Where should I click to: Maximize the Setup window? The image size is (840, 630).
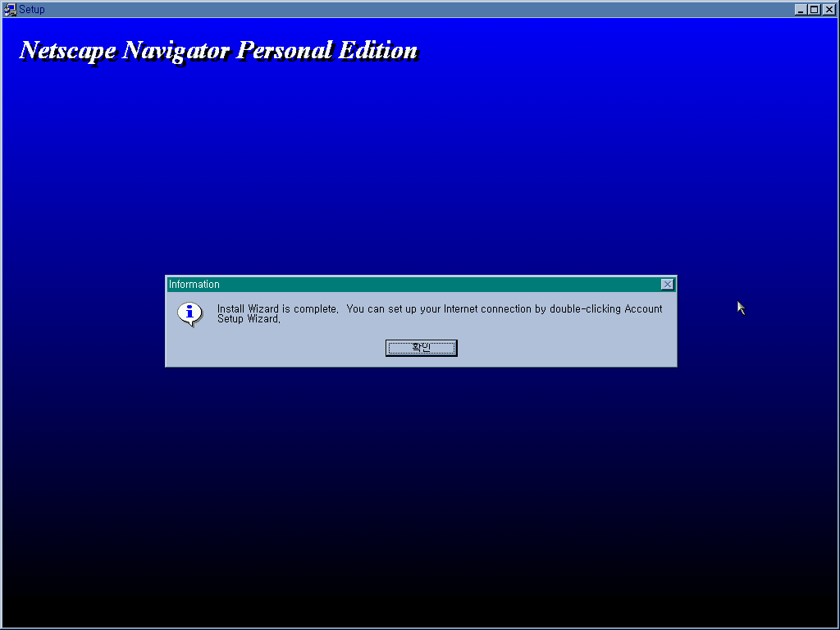815,9
